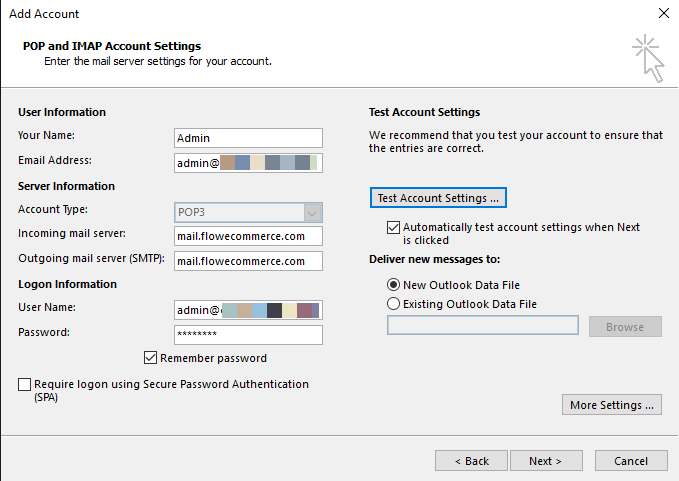Click the cursor wizard icon in header
Viewport: 679px width, 481px height.
click(648, 58)
